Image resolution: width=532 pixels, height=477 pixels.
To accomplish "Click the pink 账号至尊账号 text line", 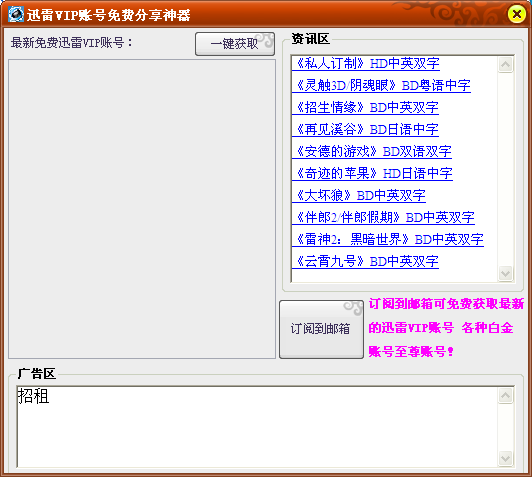I will click(411, 351).
